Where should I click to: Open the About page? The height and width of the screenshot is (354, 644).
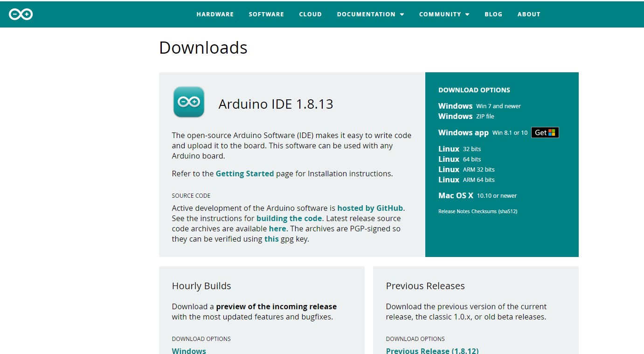click(x=529, y=14)
